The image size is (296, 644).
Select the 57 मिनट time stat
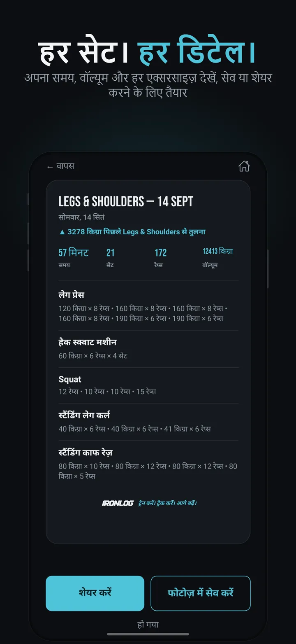(74, 258)
